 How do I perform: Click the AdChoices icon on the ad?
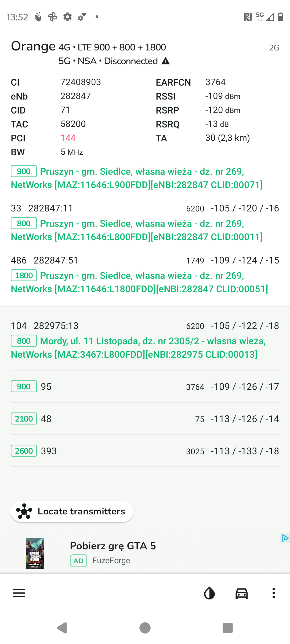[285, 538]
